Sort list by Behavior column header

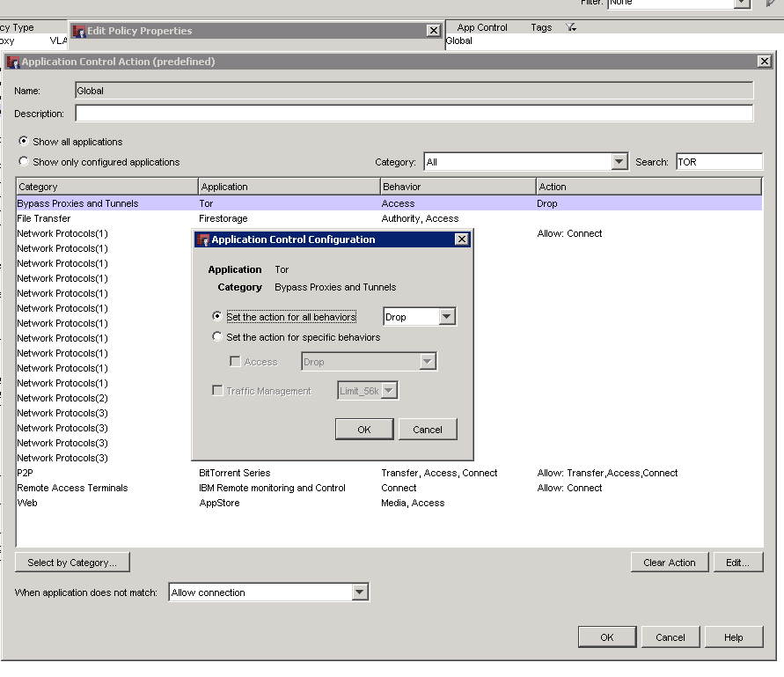coord(458,187)
